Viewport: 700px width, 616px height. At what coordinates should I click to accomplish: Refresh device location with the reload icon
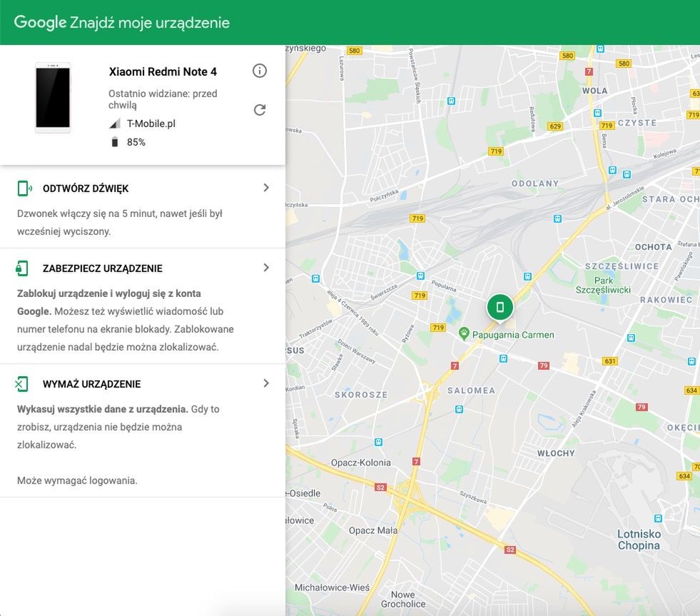[x=260, y=109]
